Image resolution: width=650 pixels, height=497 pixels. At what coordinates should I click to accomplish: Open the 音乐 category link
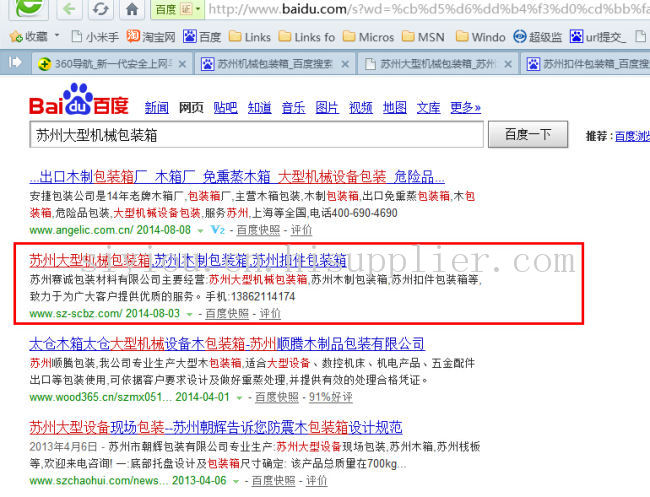293,108
